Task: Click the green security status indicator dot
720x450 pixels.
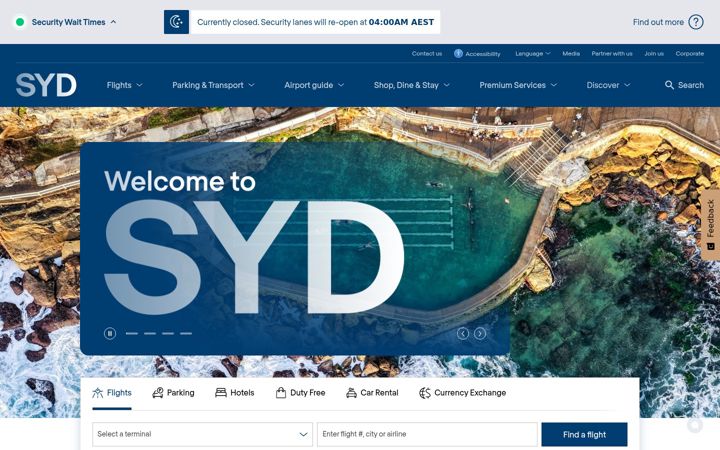Action: pyautogui.click(x=20, y=22)
